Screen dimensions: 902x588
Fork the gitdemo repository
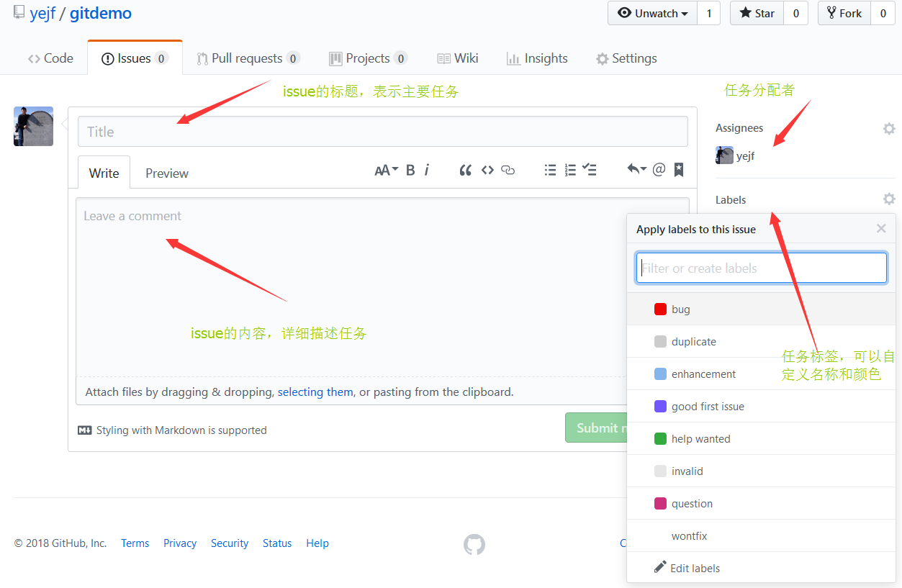pos(844,13)
